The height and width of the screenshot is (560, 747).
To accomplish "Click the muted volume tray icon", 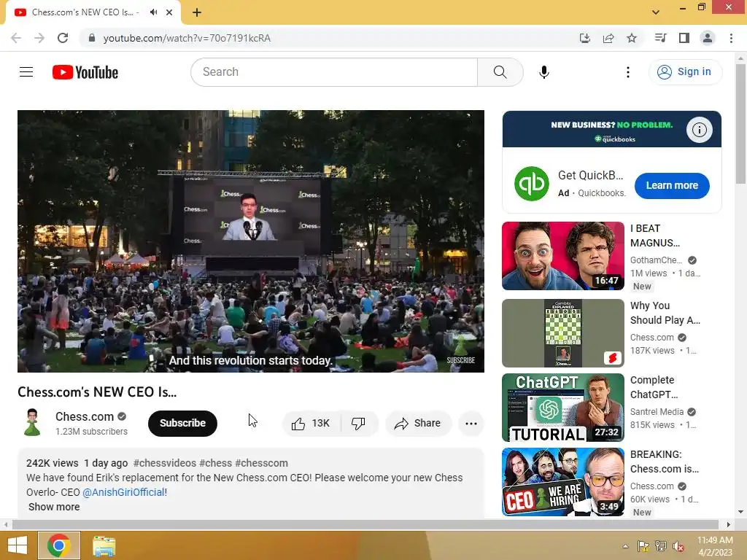I will (x=678, y=546).
